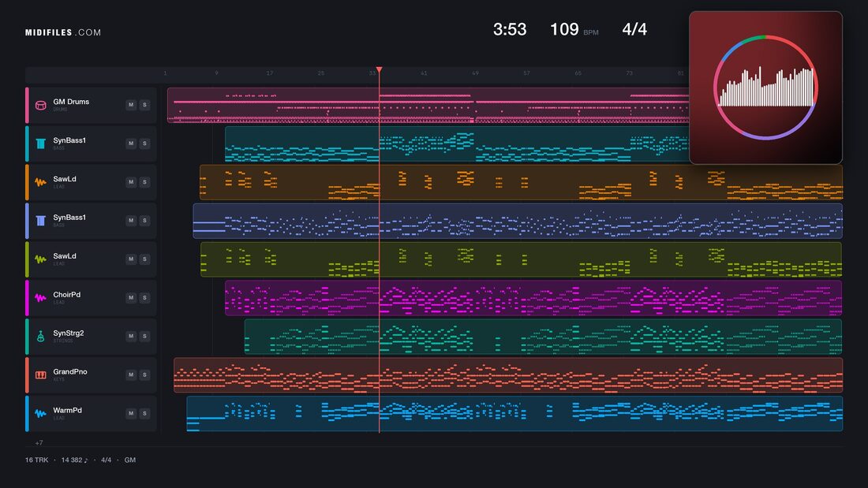Select the green SynStrg2 MIDI clip
The width and height of the screenshot is (868, 488).
click(543, 337)
